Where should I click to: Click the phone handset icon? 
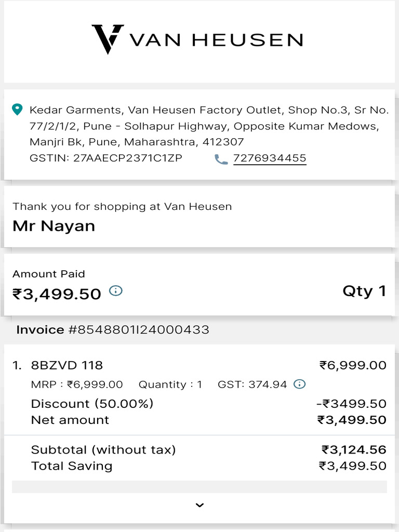pos(221,159)
